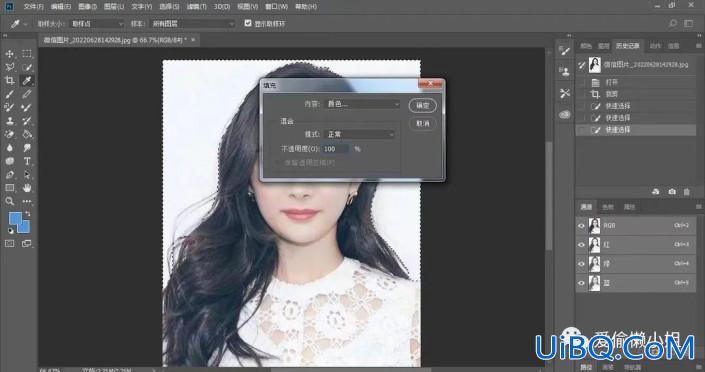Select the Hand tool

tap(27, 188)
